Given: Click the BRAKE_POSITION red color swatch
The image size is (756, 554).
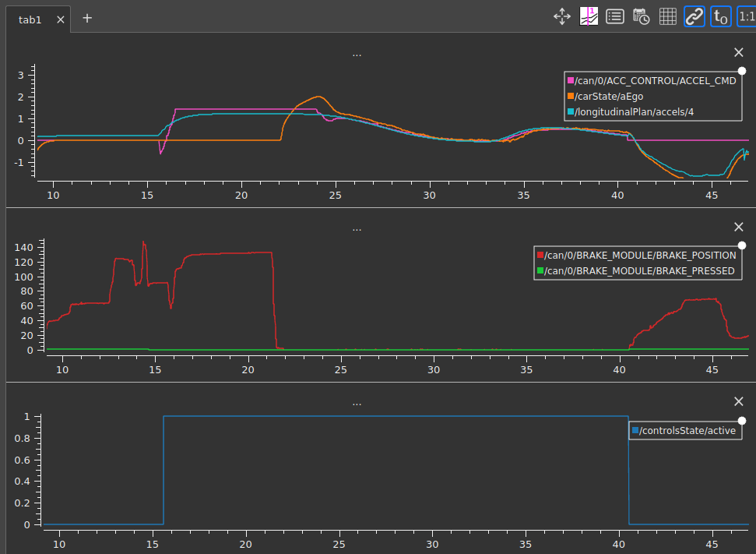Looking at the screenshot, I should click(540, 255).
